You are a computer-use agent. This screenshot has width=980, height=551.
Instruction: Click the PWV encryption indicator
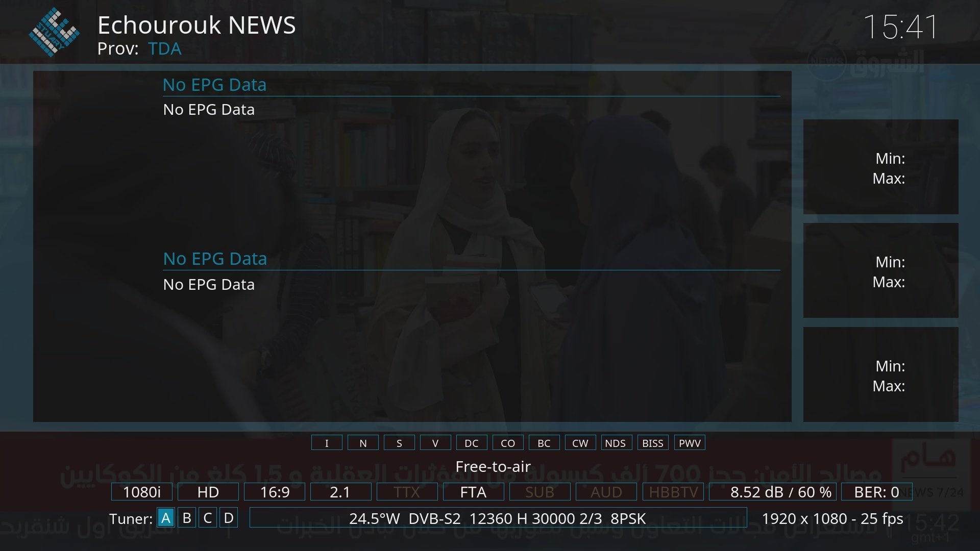[x=690, y=443]
